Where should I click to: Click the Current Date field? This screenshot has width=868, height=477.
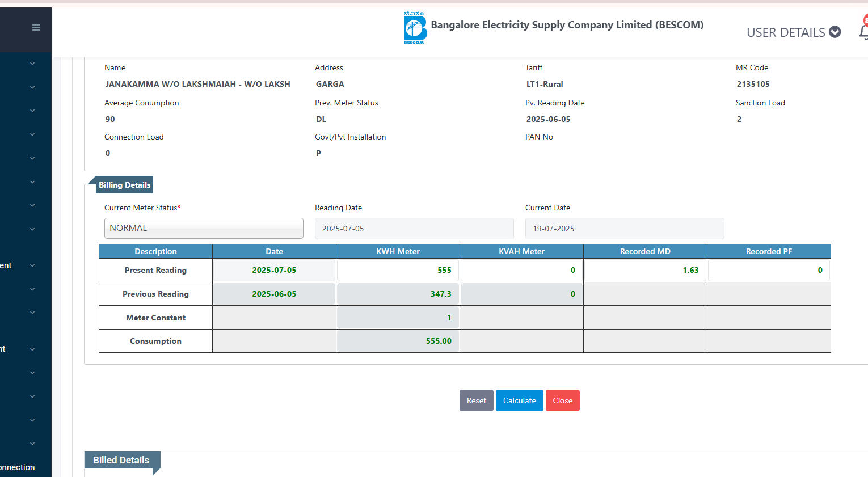pyautogui.click(x=625, y=229)
